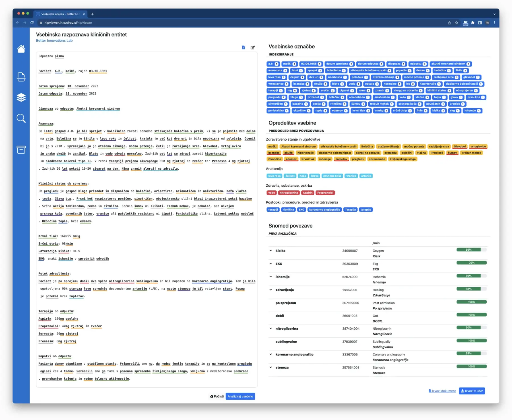512x420 pixels.
Task: Select the Home icon in the sidebar
Action: pos(21,49)
